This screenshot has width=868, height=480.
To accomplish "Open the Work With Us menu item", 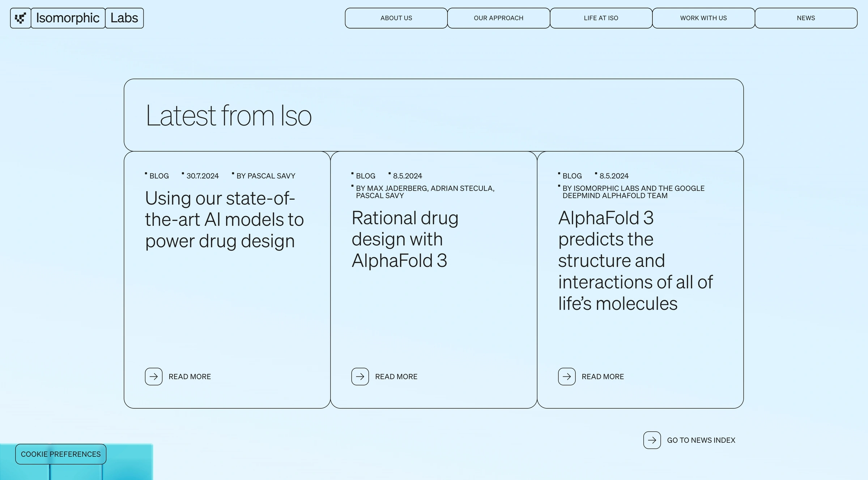I will 703,18.
